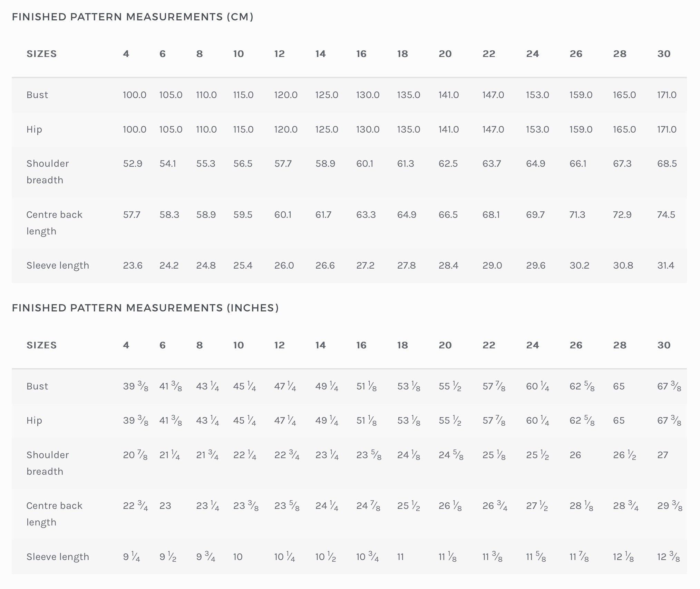700x589 pixels.
Task: Select the 12 ⅜ sleeve length value
Action: 668,557
